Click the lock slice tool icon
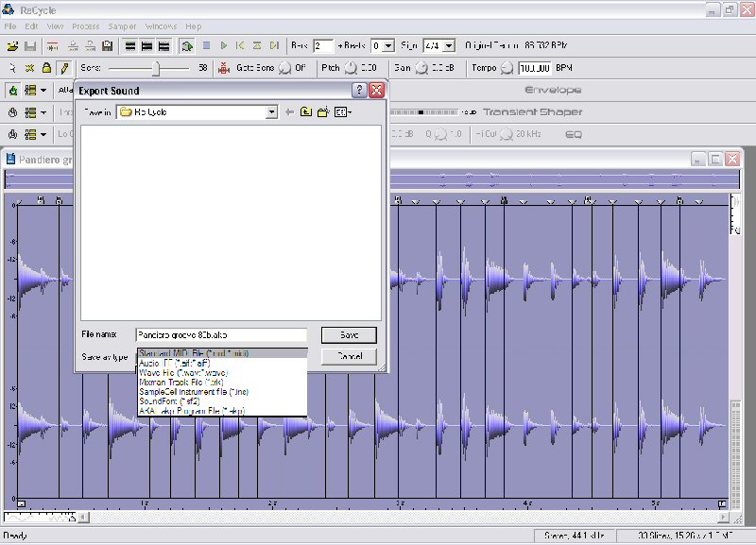Screen dimensions: 756x545 [46, 68]
